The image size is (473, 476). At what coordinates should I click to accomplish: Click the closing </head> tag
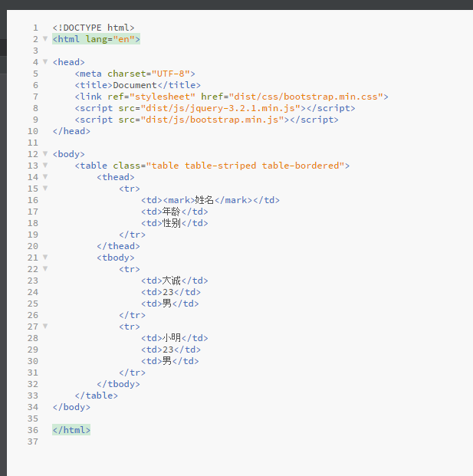click(x=71, y=131)
